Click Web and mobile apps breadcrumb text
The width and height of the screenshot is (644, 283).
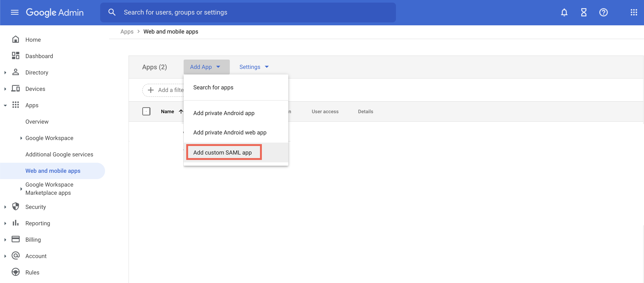click(171, 31)
